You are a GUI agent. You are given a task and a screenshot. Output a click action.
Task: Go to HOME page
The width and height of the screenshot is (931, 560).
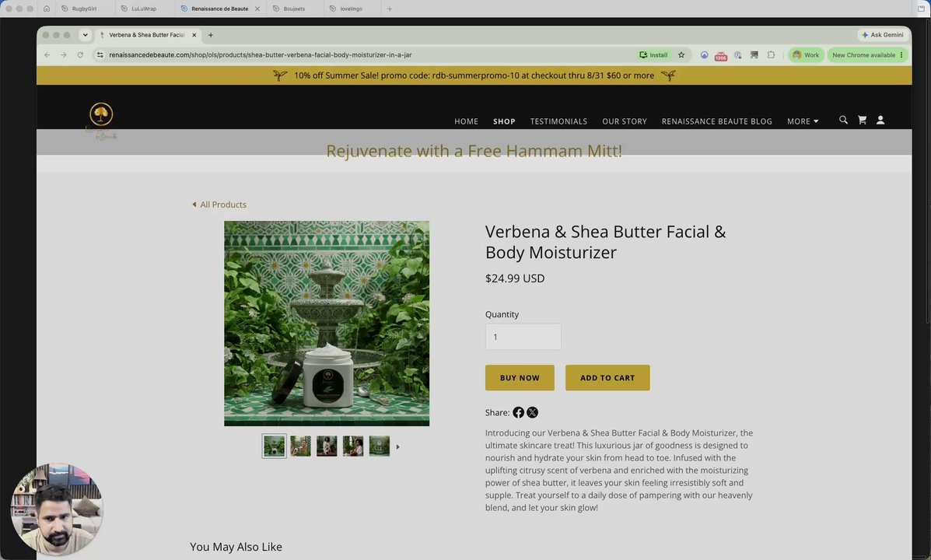(466, 121)
